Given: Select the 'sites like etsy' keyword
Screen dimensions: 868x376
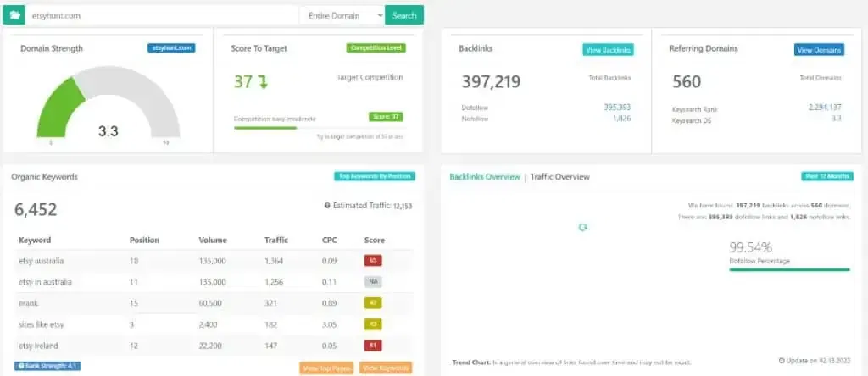Looking at the screenshot, I should 41,324.
